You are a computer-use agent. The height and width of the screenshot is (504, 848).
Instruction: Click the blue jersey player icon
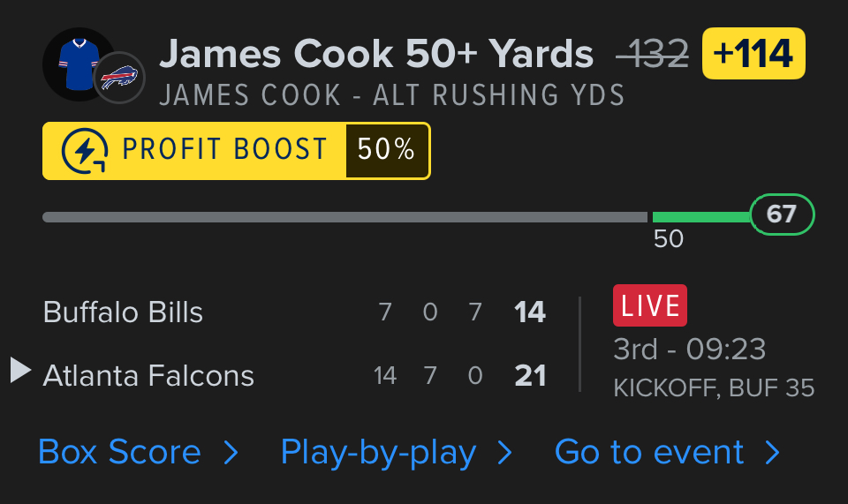click(75, 64)
